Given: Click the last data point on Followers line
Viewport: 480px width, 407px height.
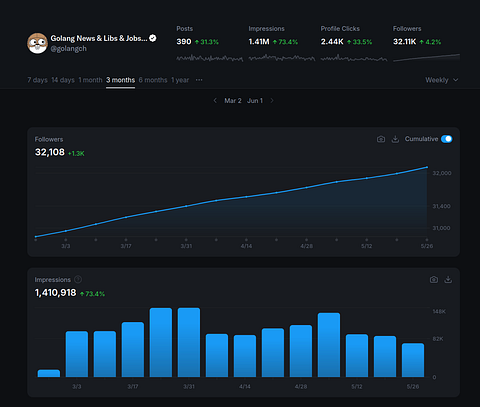Looking at the screenshot, I should click(x=427, y=167).
